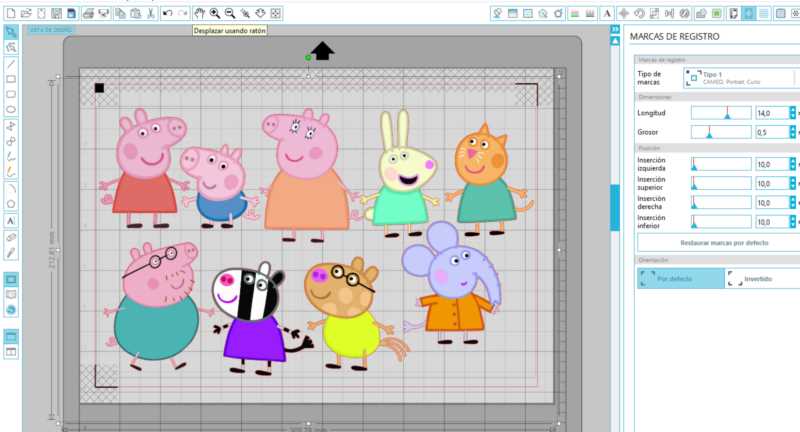The image size is (800, 432).
Task: Select the Rectangle drawing tool
Action: click(11, 79)
